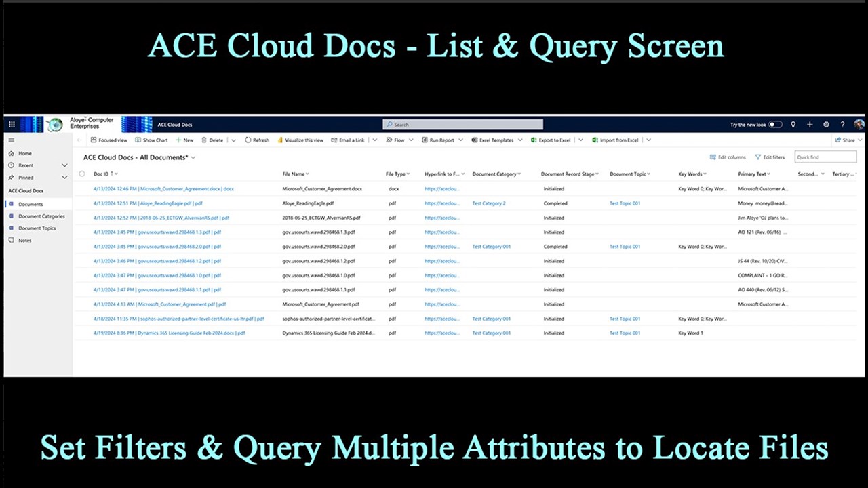Open the help question mark icon
The width and height of the screenshot is (868, 488).
pyautogui.click(x=842, y=125)
